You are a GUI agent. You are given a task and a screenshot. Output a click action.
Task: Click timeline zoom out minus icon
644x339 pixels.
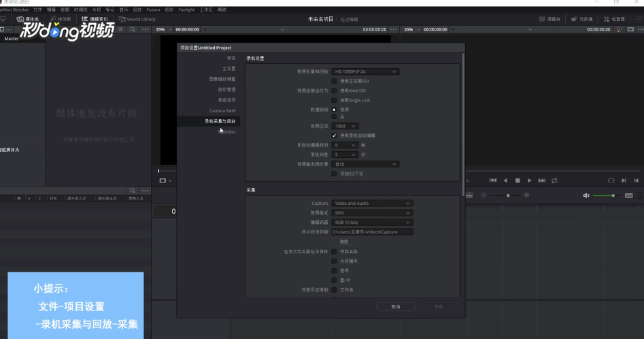coord(484,195)
